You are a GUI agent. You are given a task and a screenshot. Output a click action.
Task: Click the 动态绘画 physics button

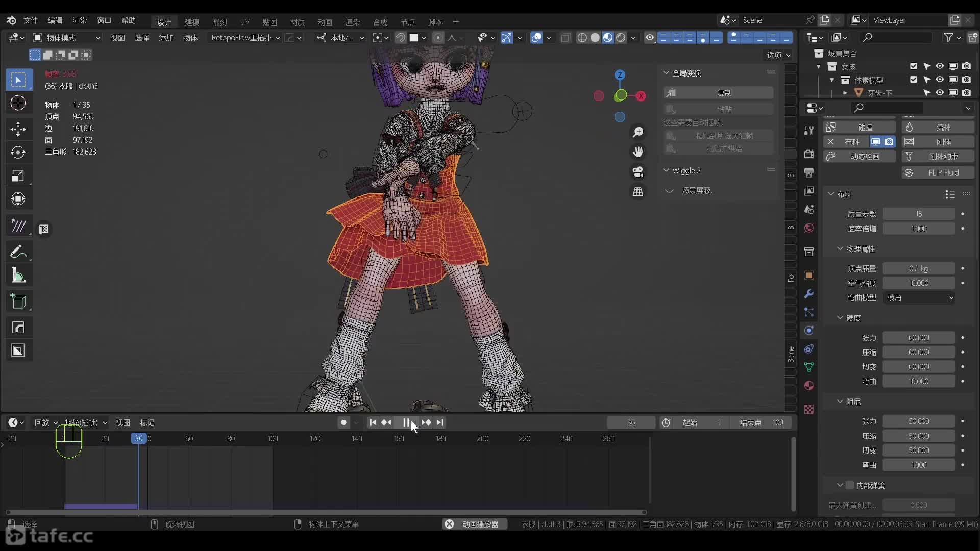[860, 156]
